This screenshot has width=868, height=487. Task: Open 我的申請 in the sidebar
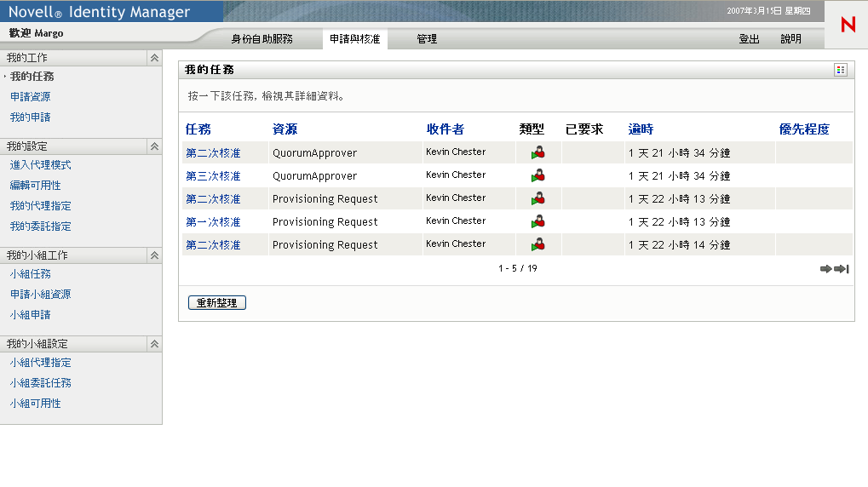click(x=31, y=117)
